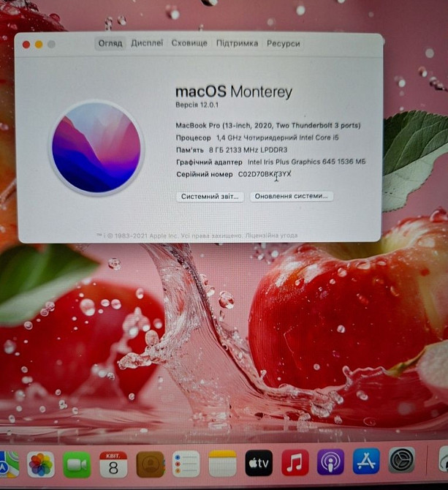The width and height of the screenshot is (448, 490).
Task: Click the Версія 12.0.1 text
Action: [197, 105]
